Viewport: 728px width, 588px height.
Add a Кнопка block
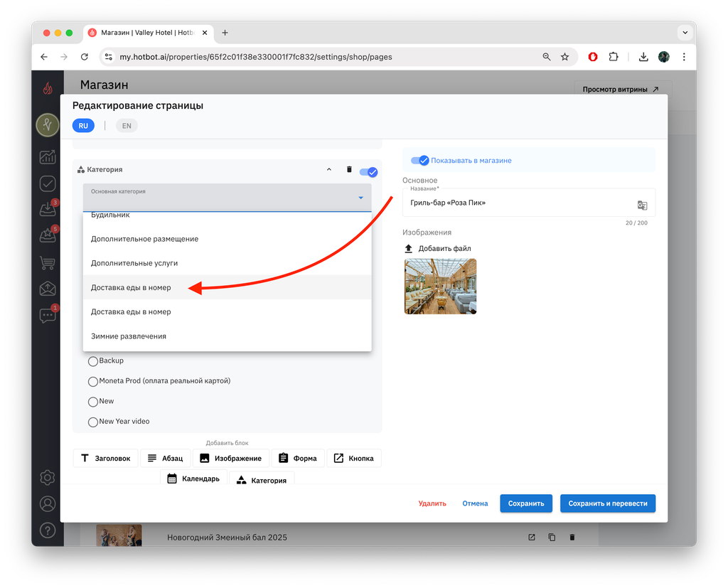tap(354, 459)
